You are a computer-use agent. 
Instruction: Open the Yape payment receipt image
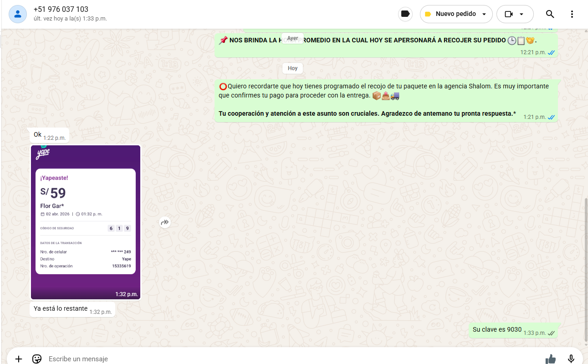(x=86, y=222)
